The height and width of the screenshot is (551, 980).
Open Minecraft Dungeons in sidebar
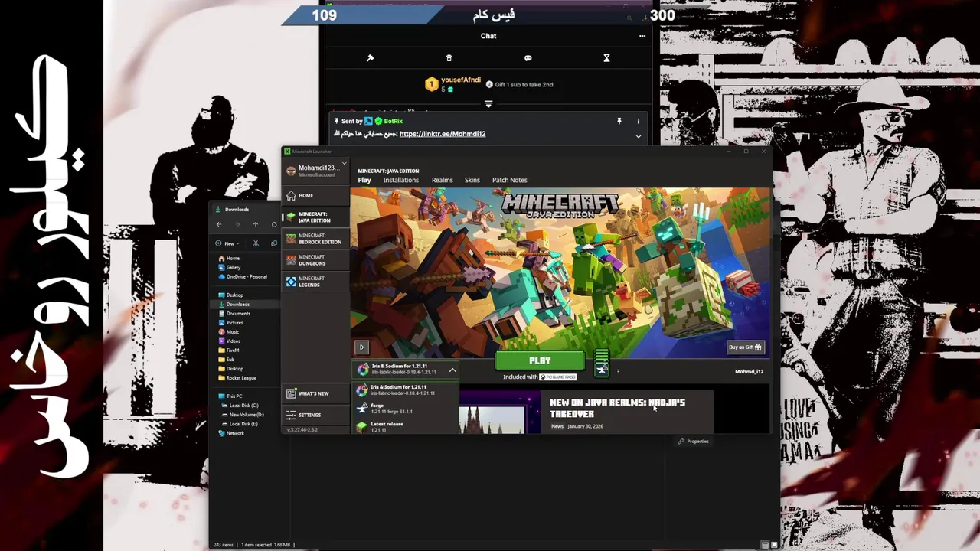(315, 260)
